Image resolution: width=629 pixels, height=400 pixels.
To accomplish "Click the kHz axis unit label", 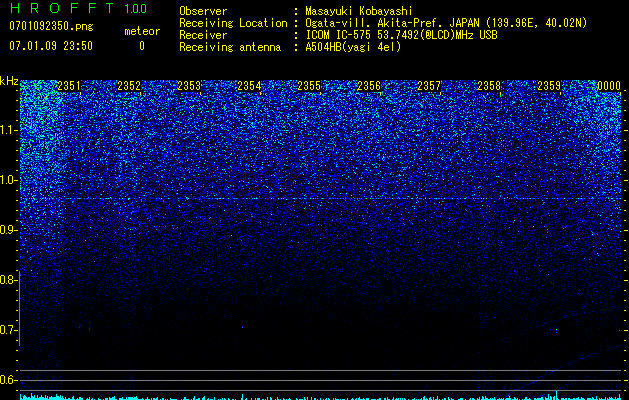I will pyautogui.click(x=9, y=81).
